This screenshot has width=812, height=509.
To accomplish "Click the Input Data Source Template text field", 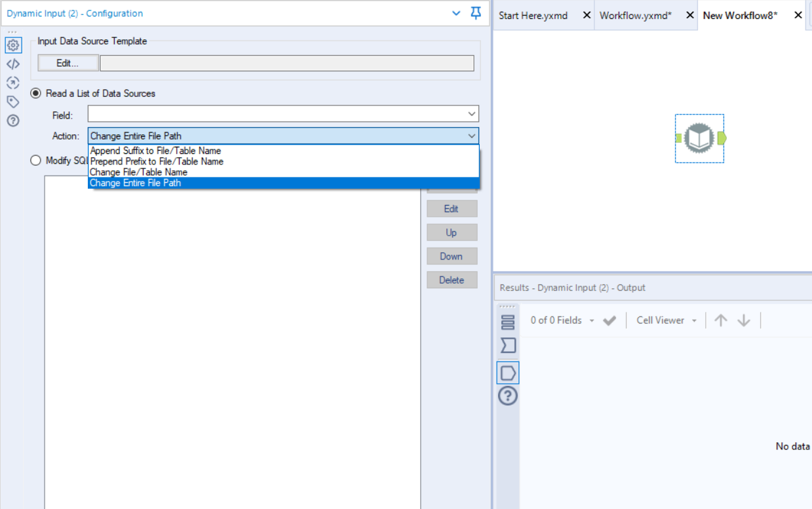I will tap(286, 63).
